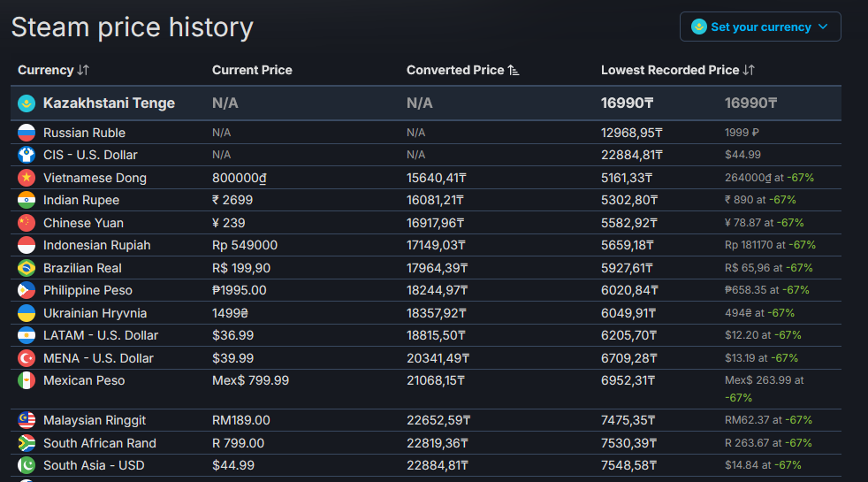Click the 18357,92₸ converted price

pos(437,313)
